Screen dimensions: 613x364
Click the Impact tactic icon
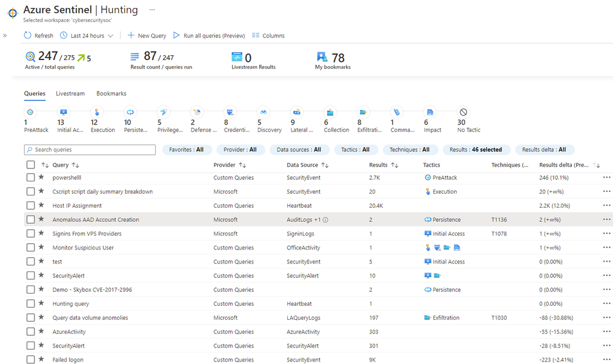point(430,112)
